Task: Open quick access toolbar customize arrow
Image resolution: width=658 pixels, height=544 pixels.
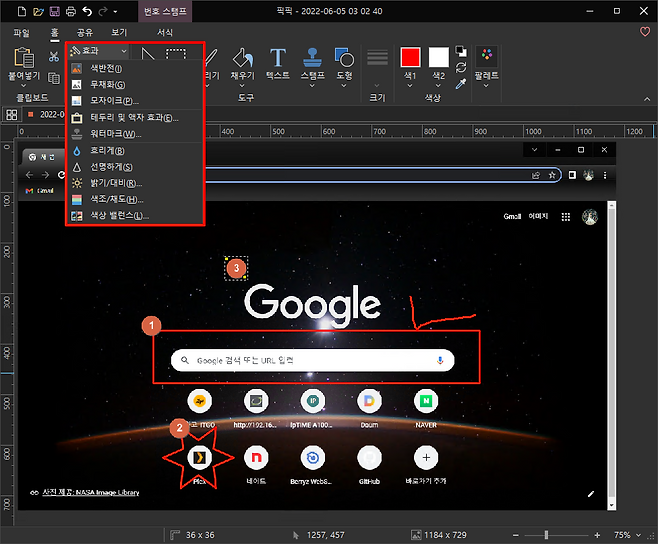Action: pos(115,12)
